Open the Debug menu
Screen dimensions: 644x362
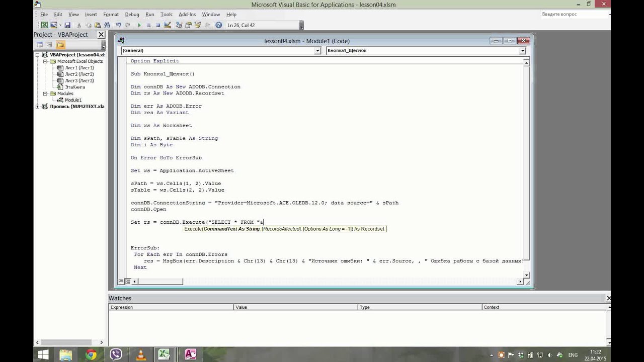pos(132,15)
